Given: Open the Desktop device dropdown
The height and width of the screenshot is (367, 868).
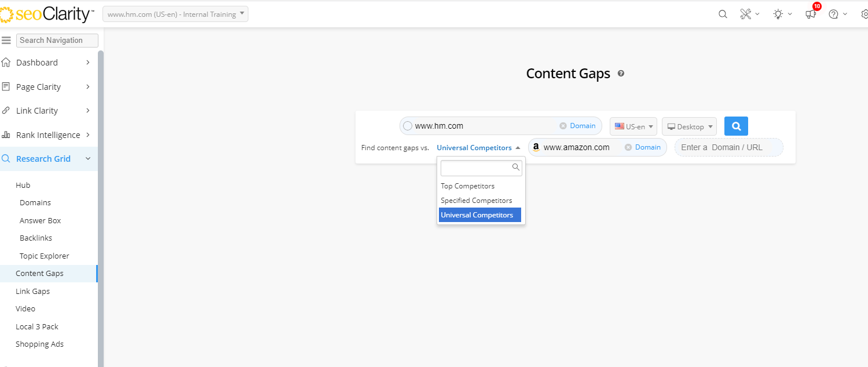Looking at the screenshot, I should pyautogui.click(x=689, y=126).
